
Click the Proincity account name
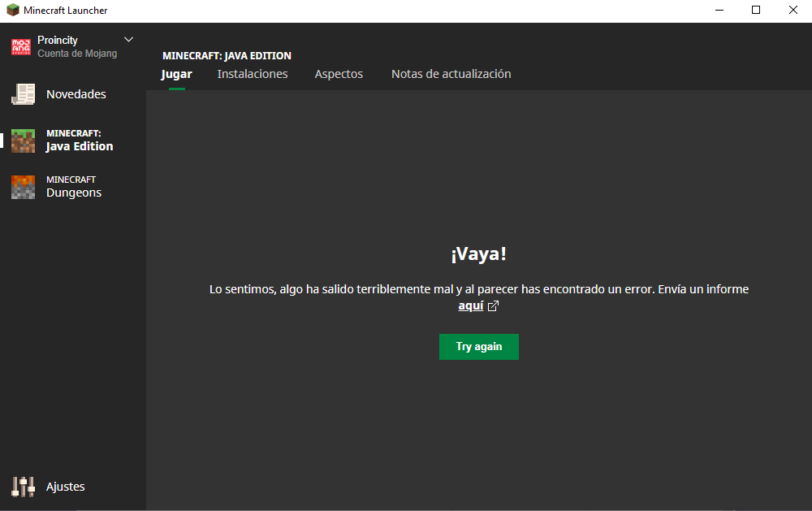click(58, 40)
